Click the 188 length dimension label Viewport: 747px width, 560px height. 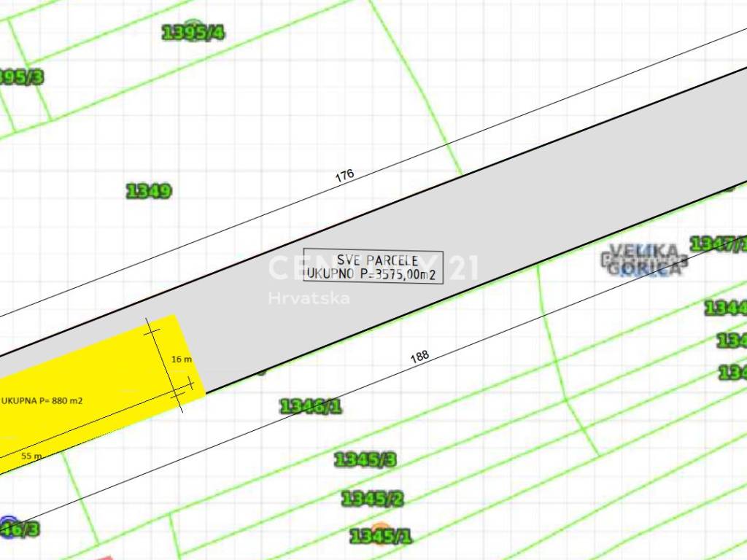[x=419, y=357]
